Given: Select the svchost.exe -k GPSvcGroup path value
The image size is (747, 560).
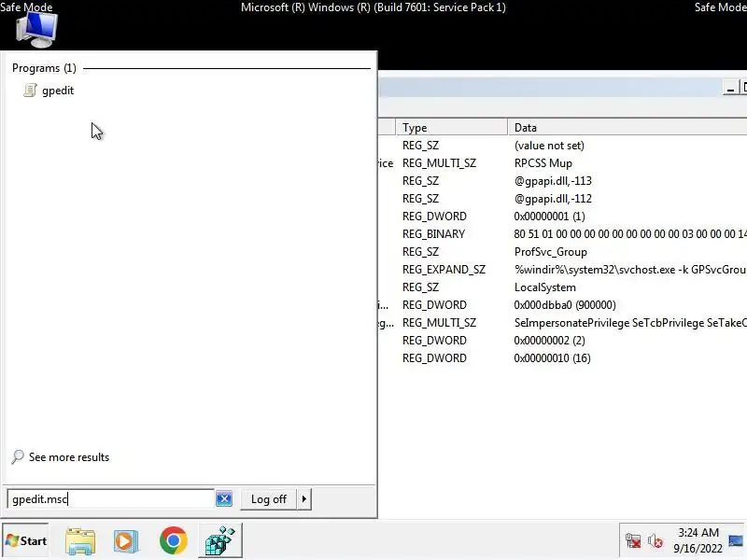Looking at the screenshot, I should point(630,270).
